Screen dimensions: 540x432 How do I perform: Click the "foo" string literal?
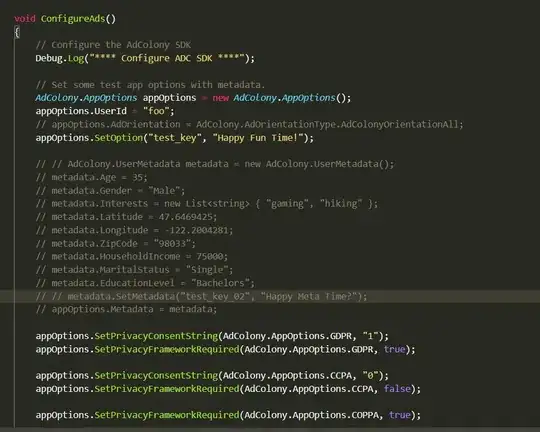point(156,111)
